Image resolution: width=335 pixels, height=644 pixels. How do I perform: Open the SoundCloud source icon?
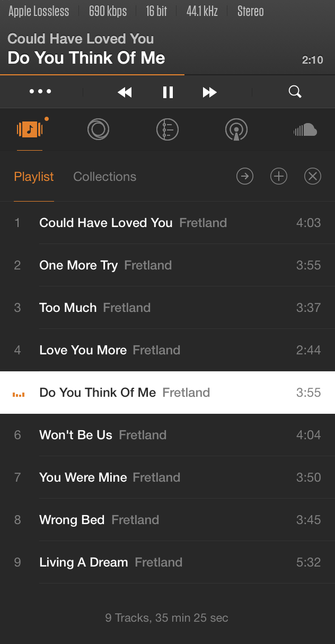pos(305,129)
